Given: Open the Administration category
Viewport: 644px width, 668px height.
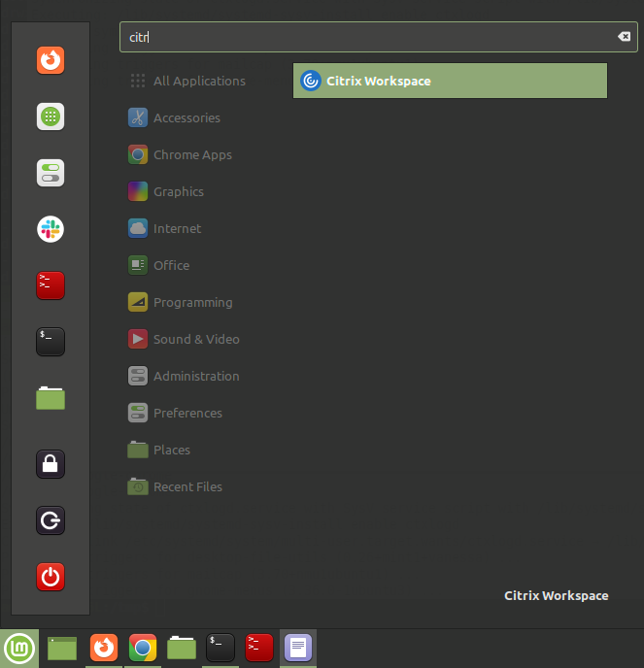Looking at the screenshot, I should tap(184, 376).
